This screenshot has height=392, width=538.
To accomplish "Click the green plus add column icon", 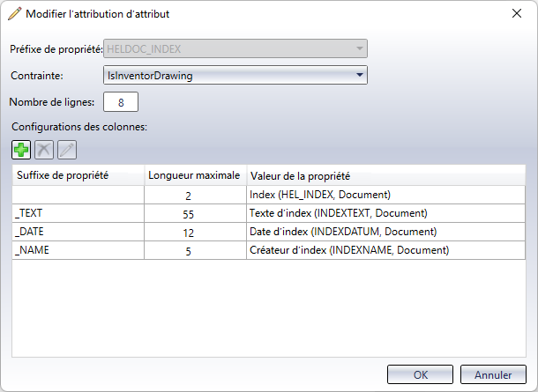I will point(21,150).
